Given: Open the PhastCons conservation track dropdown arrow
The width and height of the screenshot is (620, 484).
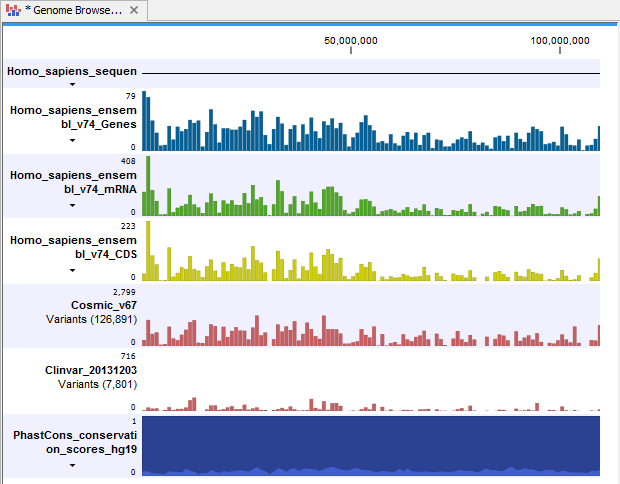Looking at the screenshot, I should (x=72, y=465).
